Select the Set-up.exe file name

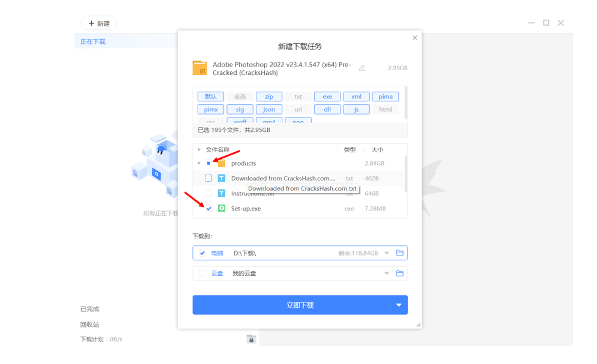click(246, 208)
